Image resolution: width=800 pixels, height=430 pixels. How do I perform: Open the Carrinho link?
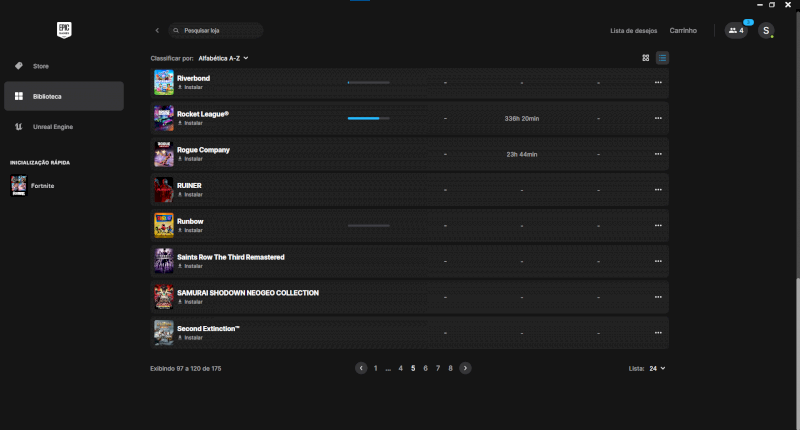coord(683,31)
